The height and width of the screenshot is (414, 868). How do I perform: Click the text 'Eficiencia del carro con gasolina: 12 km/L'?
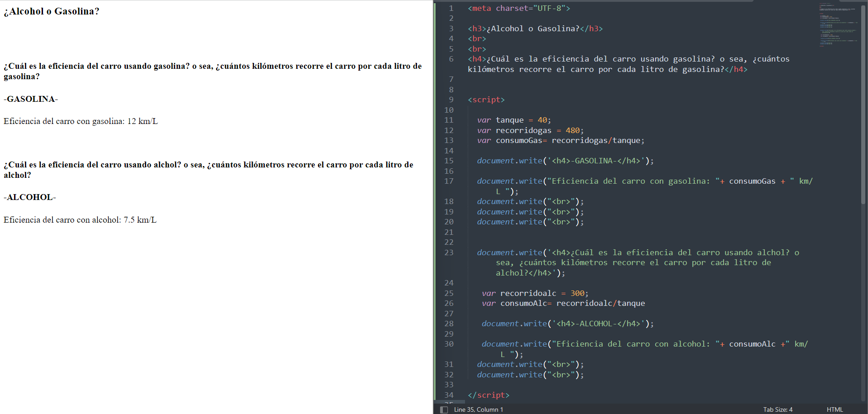click(81, 121)
